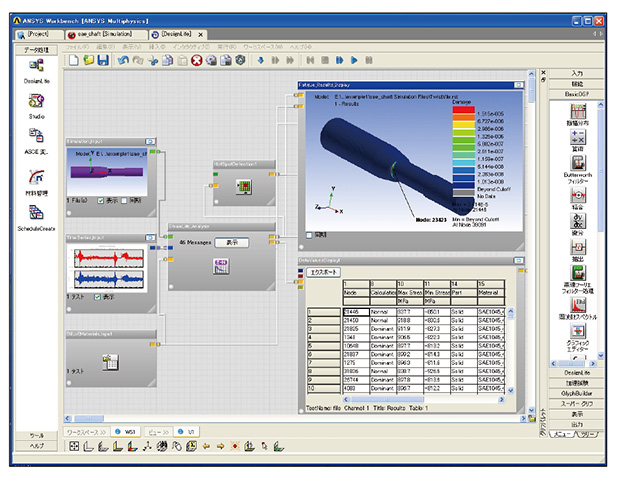This screenshot has width=620, height=482.
Task: Select the differentiation dy/dx glyph
Action: (578, 221)
